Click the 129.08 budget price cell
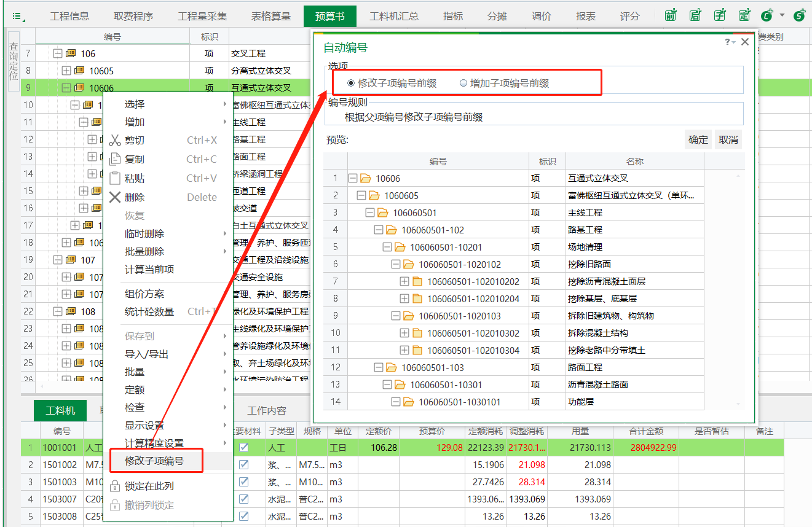Viewport: 812px width, 527px height. [x=432, y=448]
